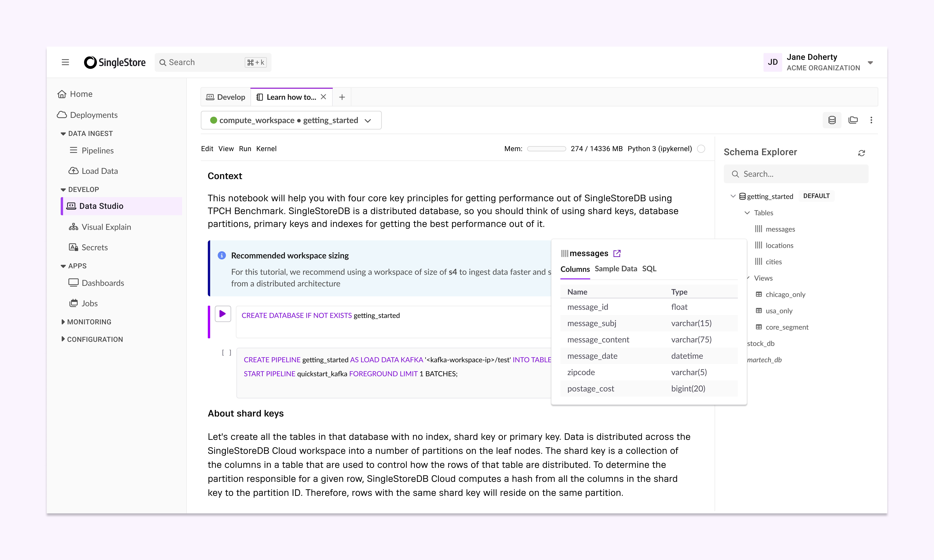
Task: Toggle the database panel icon top right
Action: 832,120
